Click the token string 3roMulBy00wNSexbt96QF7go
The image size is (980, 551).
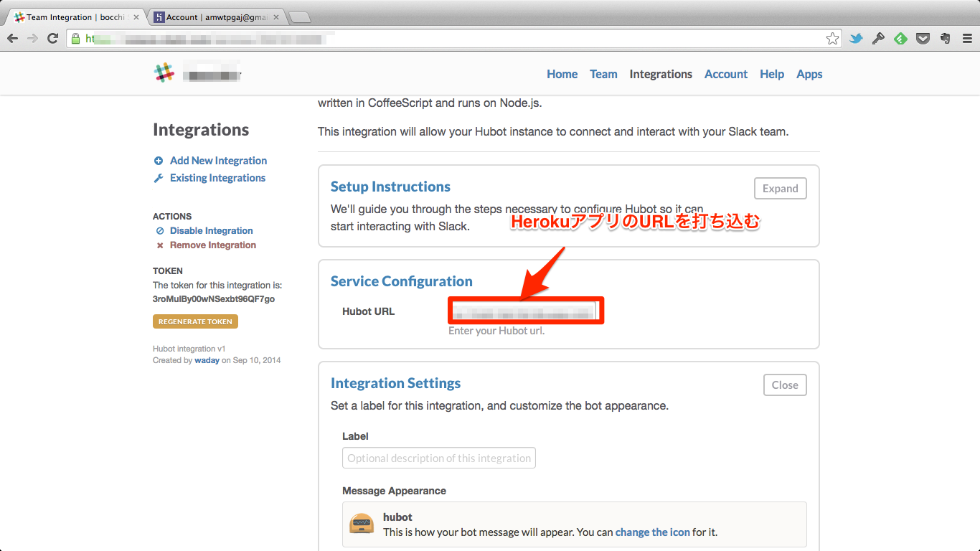[214, 298]
